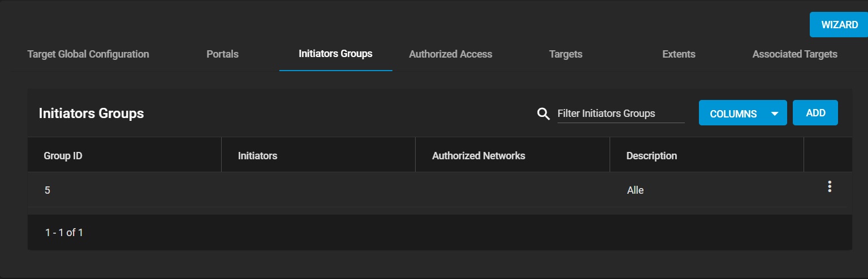This screenshot has width=868, height=279.
Task: Expand the COLUMNS dropdown arrow
Action: pos(775,114)
